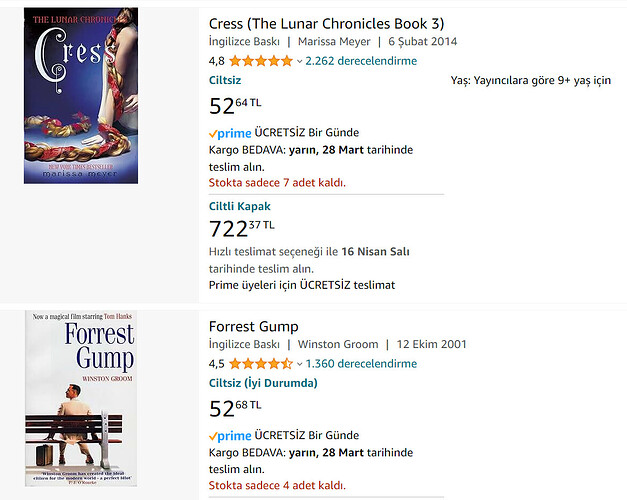Select Ciltsiz (İyi Durumda) format option
This screenshot has width=627, height=500.
click(263, 383)
